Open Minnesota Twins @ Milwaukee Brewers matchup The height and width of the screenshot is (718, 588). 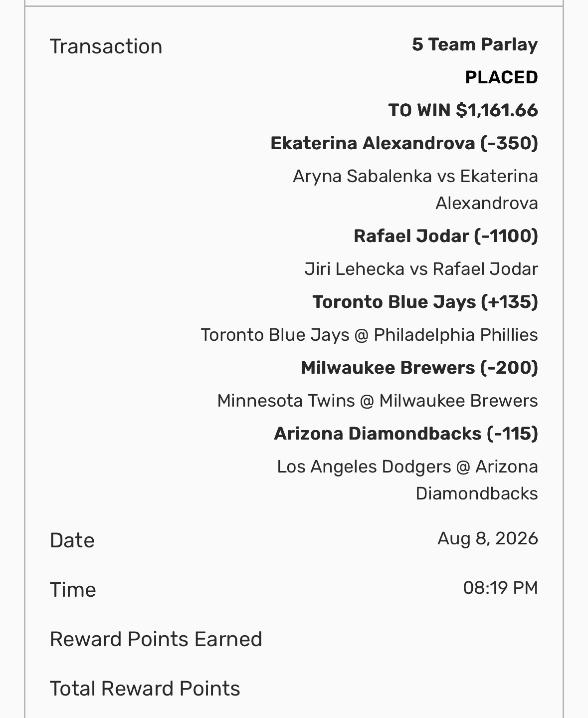378,401
